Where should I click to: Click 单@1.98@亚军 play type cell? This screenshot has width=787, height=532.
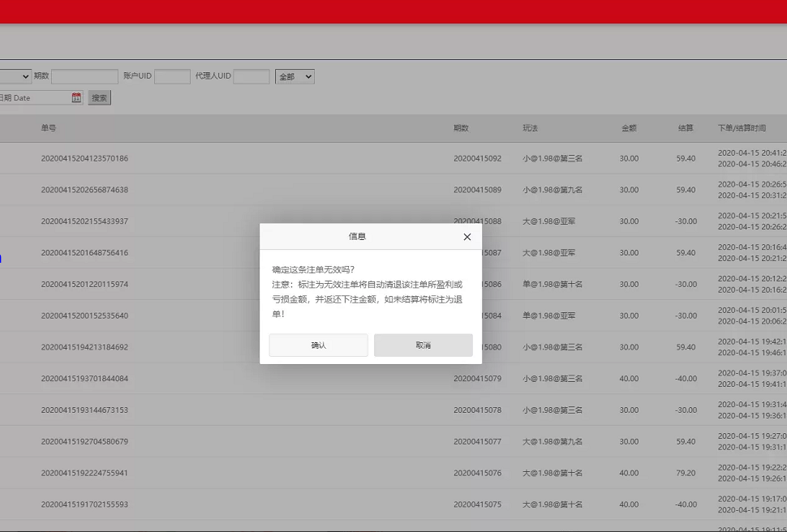click(x=548, y=315)
